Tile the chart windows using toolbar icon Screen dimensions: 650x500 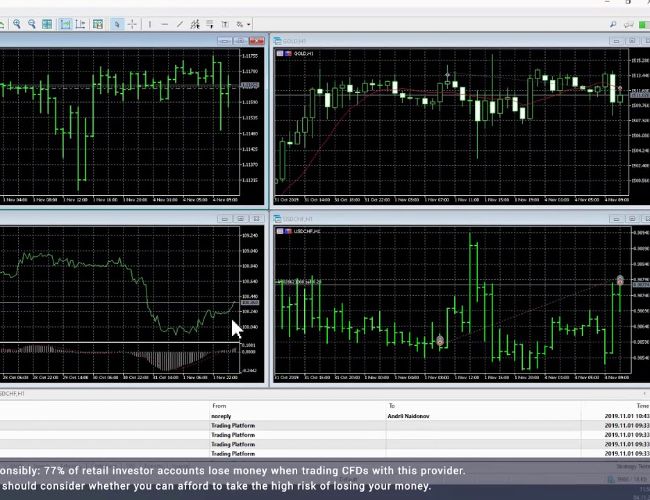[47, 24]
